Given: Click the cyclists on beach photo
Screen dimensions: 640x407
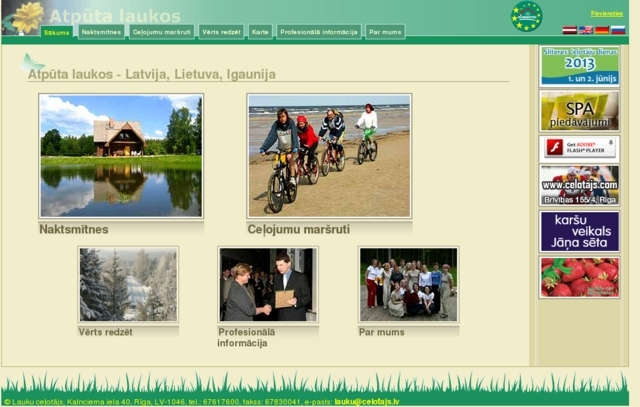Looking at the screenshot, I should 329,156.
